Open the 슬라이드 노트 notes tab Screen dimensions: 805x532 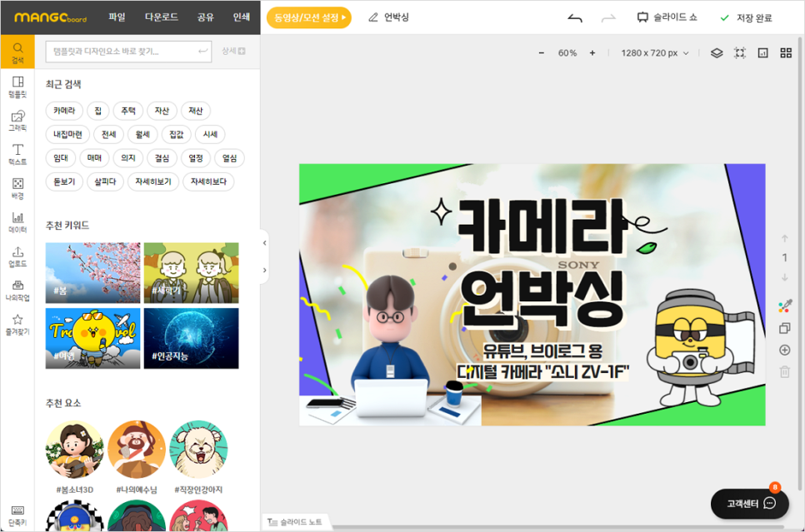coord(295,522)
